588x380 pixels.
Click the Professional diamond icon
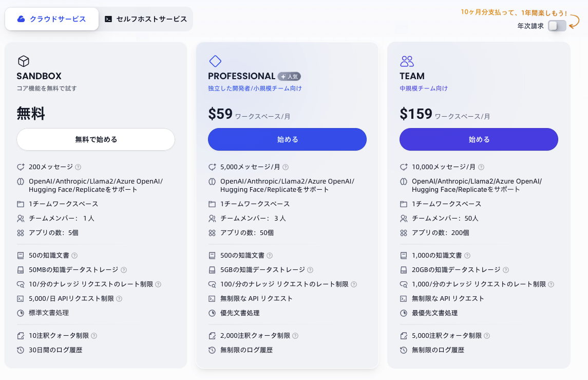(215, 61)
